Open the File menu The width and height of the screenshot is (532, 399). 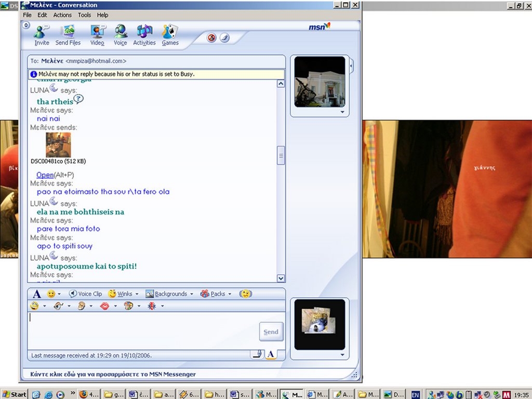27,15
